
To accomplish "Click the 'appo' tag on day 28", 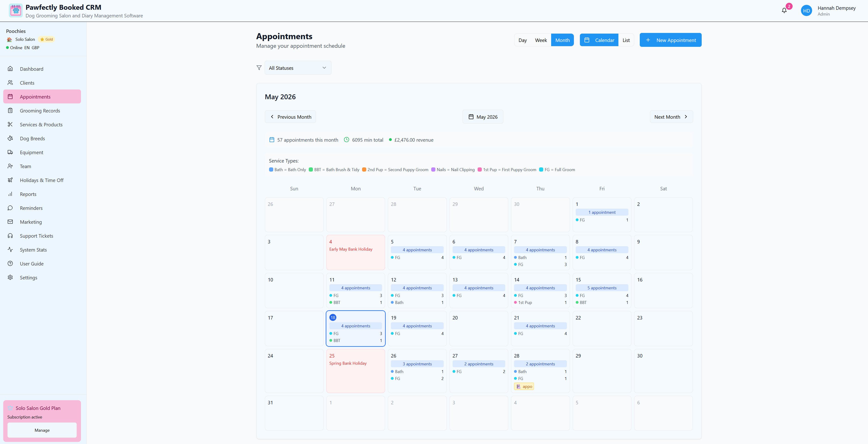I will (x=524, y=387).
